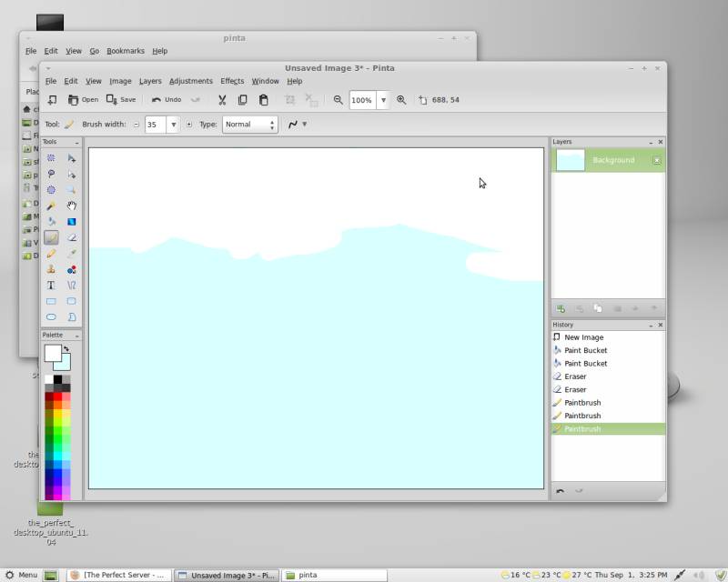Select the Magic Wand tool

(51, 206)
